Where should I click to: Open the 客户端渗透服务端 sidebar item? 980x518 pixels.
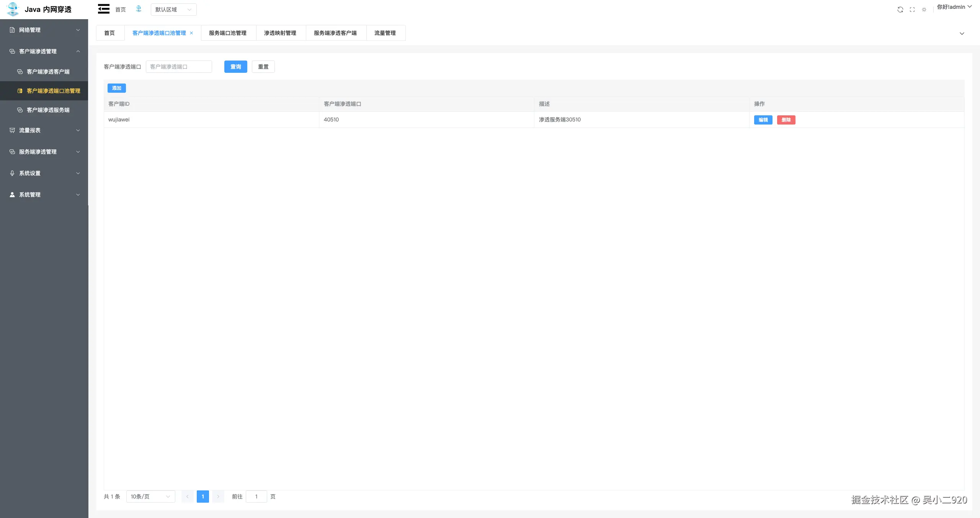(x=48, y=110)
